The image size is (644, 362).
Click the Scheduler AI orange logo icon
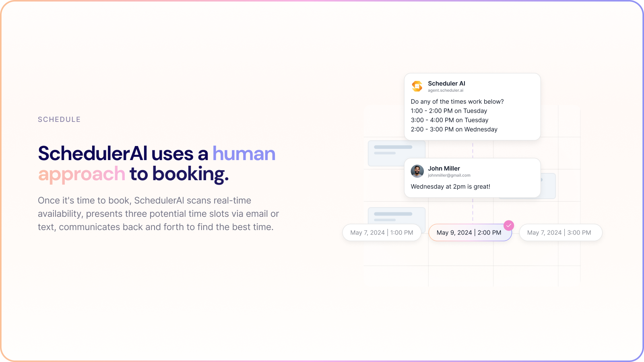tap(417, 86)
